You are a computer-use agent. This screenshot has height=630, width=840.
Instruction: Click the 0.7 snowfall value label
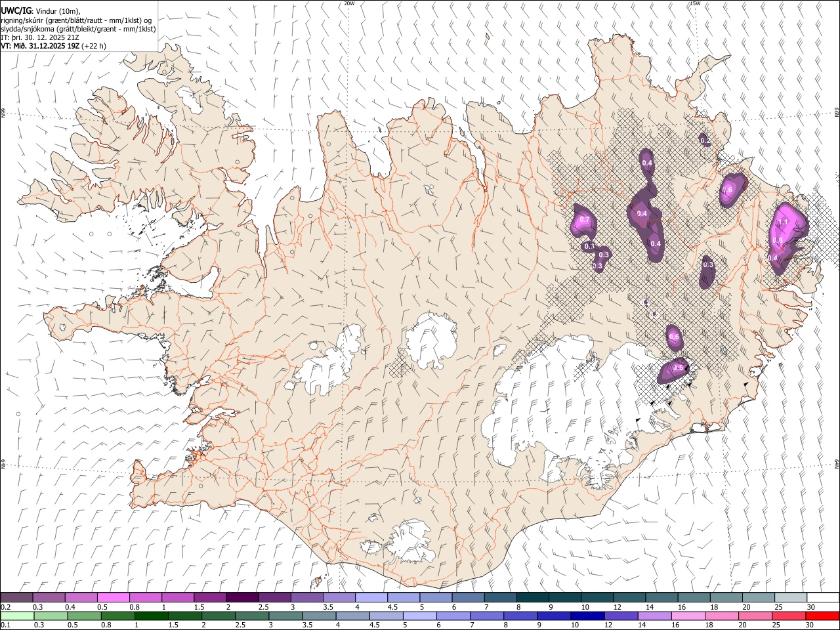click(584, 220)
